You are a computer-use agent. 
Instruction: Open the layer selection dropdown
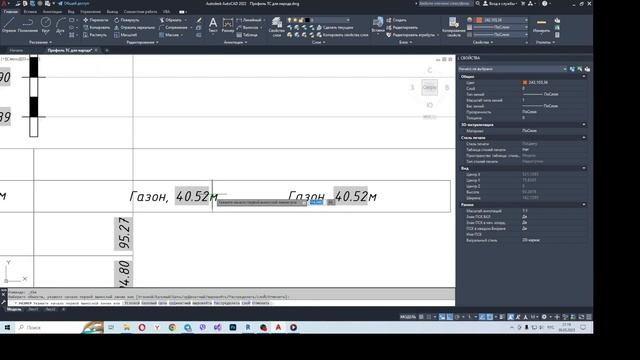[320, 20]
